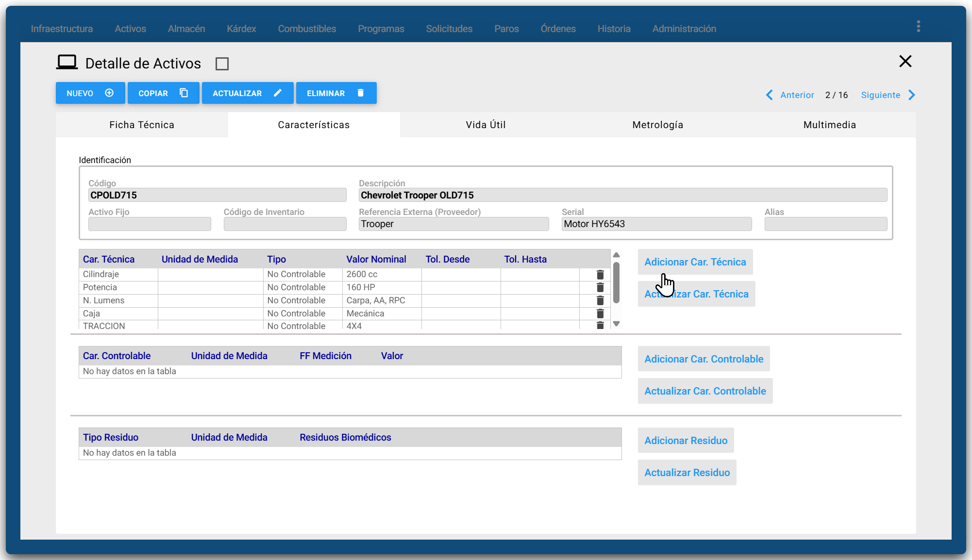This screenshot has width=972, height=560.
Task: Close the Detalle de Activos dialog
Action: [905, 61]
